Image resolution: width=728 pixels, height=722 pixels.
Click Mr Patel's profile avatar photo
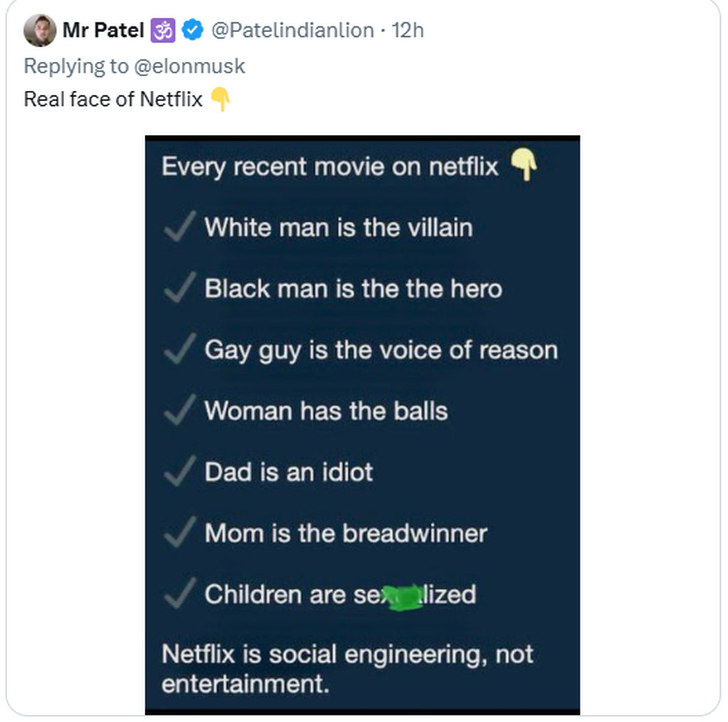pyautogui.click(x=40, y=31)
